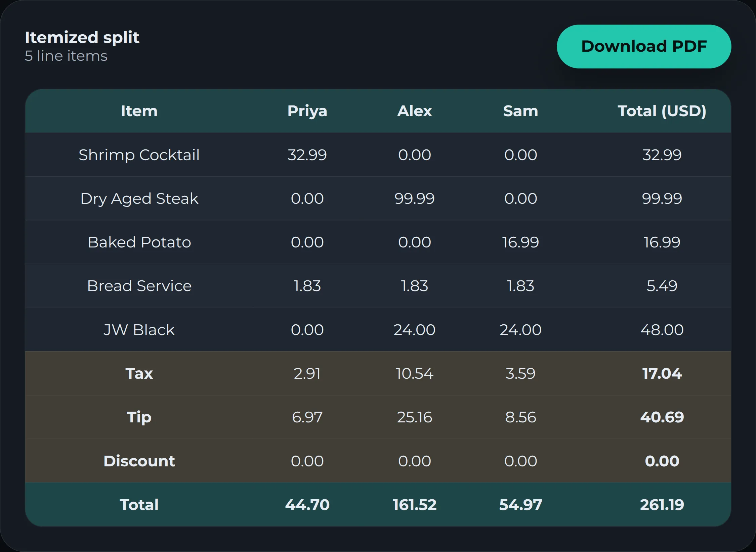Click Alex's 10.54 tax amount
Viewport: 756px width, 552px height.
point(414,373)
